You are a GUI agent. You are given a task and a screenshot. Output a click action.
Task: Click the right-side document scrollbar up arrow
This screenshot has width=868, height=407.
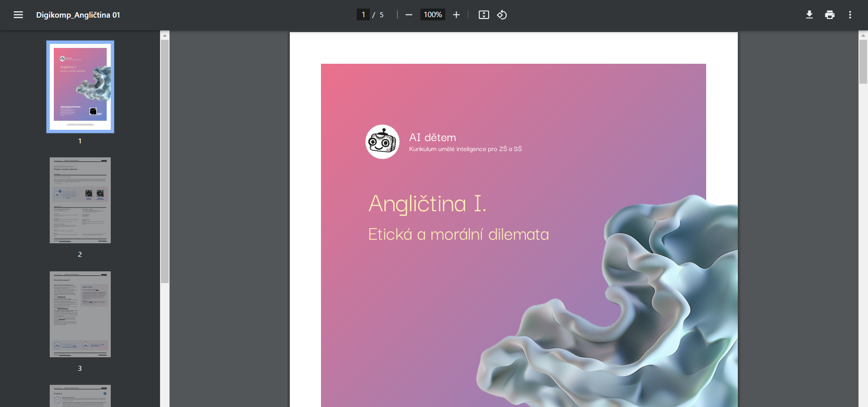863,35
